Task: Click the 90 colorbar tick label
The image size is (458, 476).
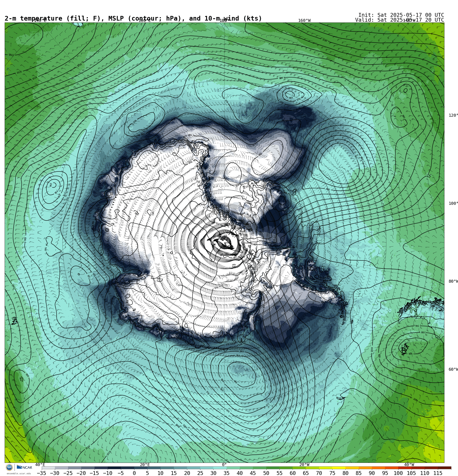Action: coord(372,473)
